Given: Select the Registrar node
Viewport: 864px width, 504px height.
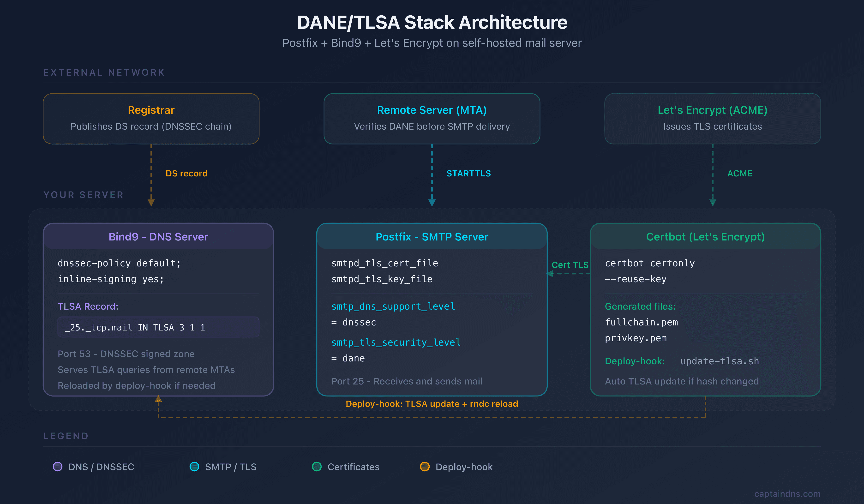Looking at the screenshot, I should point(151,118).
